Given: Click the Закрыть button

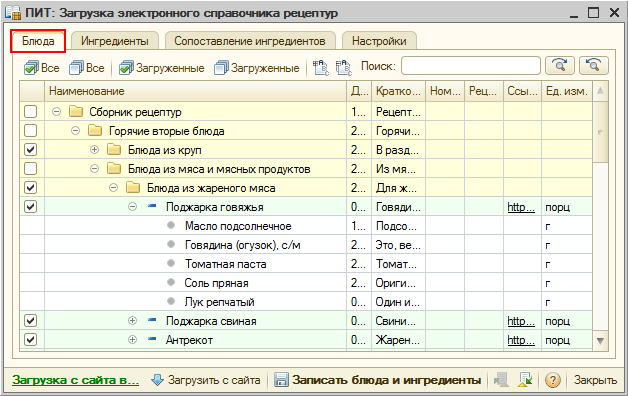Looking at the screenshot, I should click(x=595, y=380).
